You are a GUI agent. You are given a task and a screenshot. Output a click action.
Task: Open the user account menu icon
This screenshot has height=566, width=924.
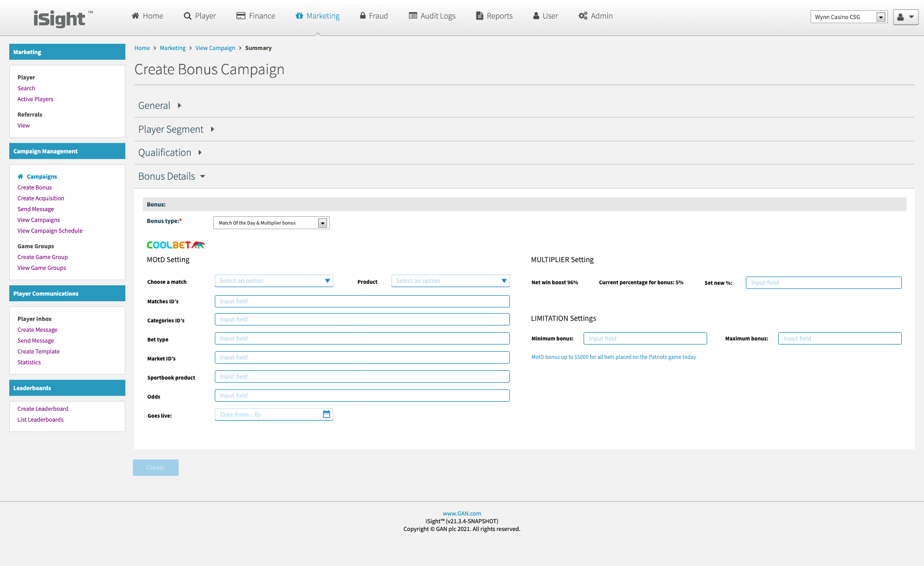905,17
